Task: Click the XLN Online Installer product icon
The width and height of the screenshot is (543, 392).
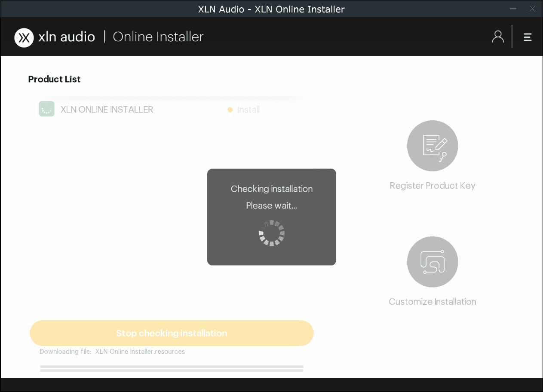Action: coord(46,109)
